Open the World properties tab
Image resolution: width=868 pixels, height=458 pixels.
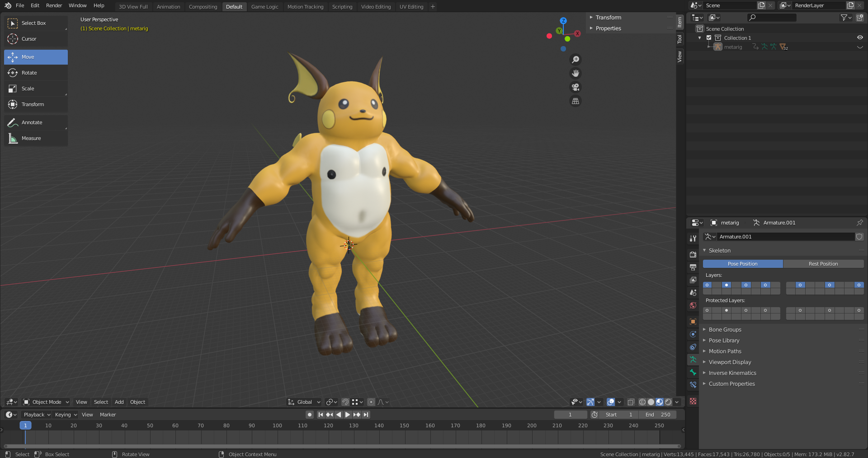tap(693, 305)
